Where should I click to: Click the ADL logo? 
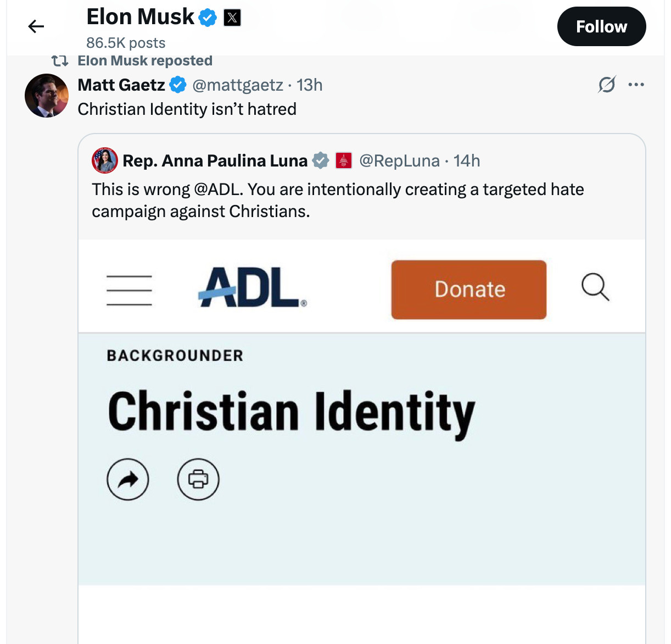252,287
